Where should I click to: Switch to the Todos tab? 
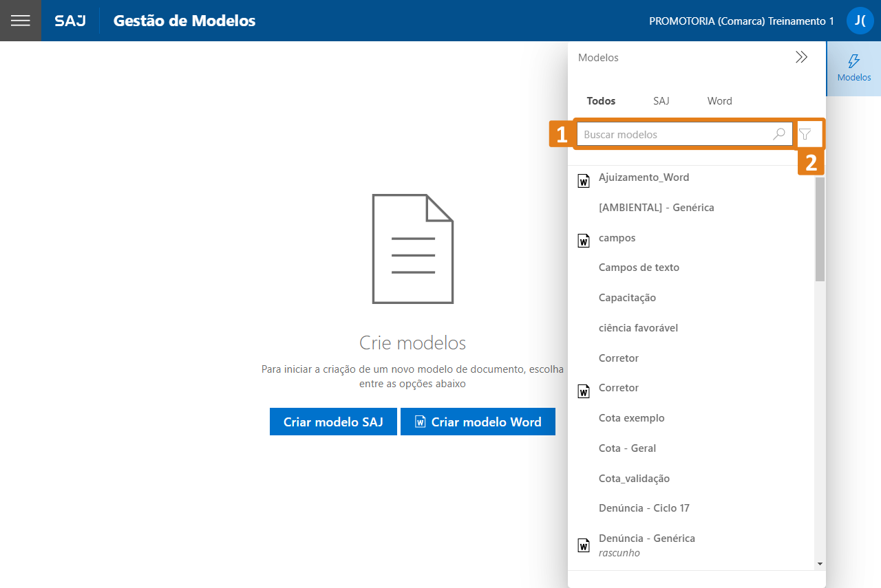[601, 101]
